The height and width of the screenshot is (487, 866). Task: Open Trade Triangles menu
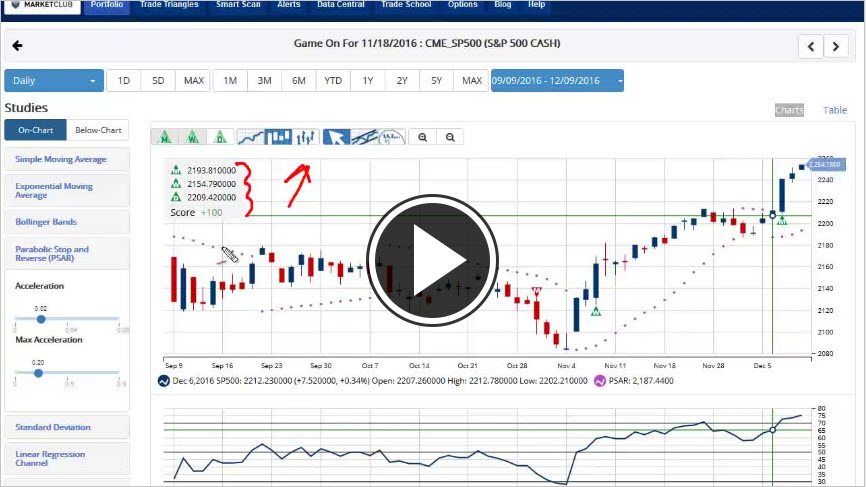pyautogui.click(x=169, y=5)
